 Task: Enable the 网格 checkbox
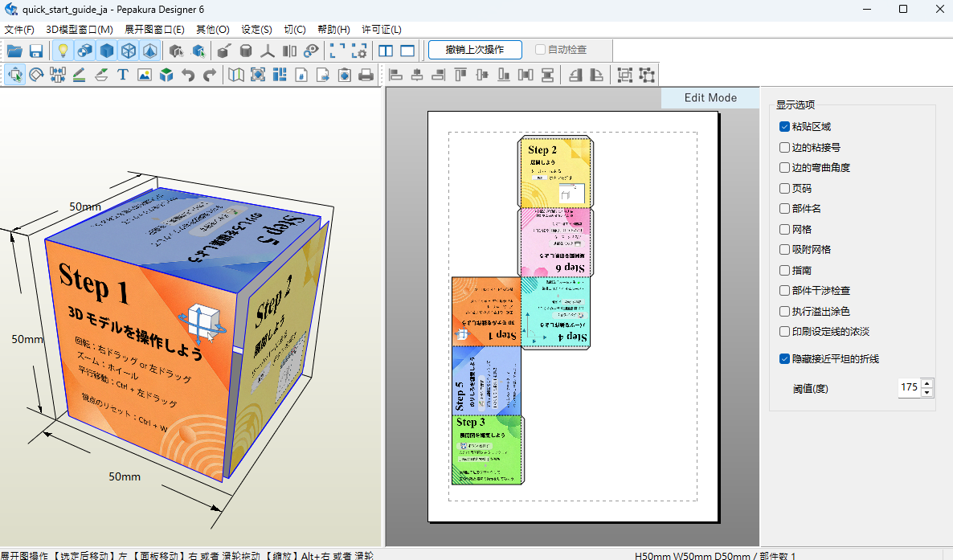tap(784, 229)
